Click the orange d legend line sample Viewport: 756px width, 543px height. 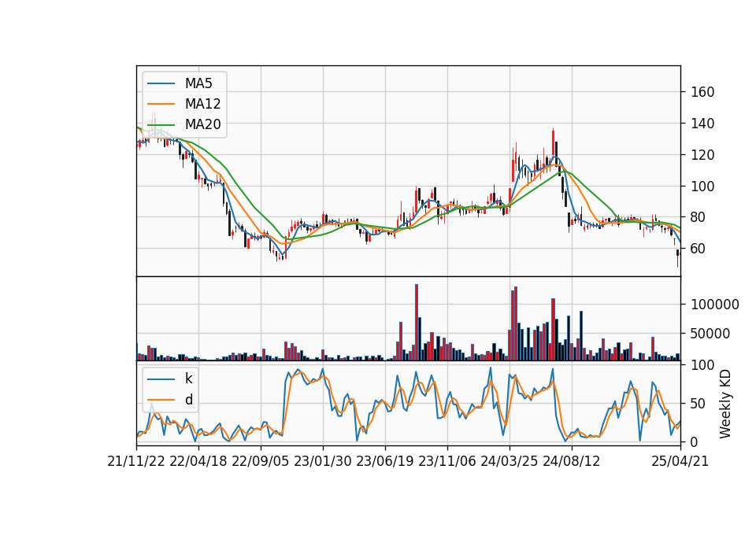[161, 400]
